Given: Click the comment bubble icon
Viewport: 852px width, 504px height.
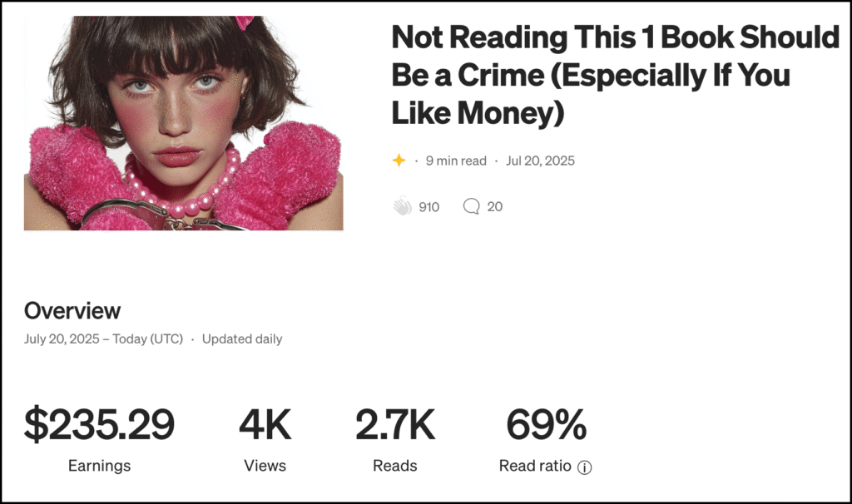Looking at the screenshot, I should pyautogui.click(x=471, y=206).
